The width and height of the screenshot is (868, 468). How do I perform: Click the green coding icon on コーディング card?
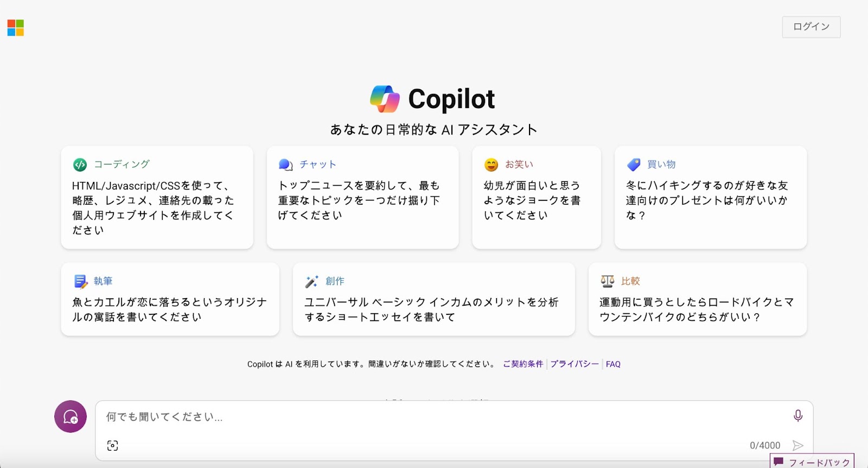tap(80, 165)
